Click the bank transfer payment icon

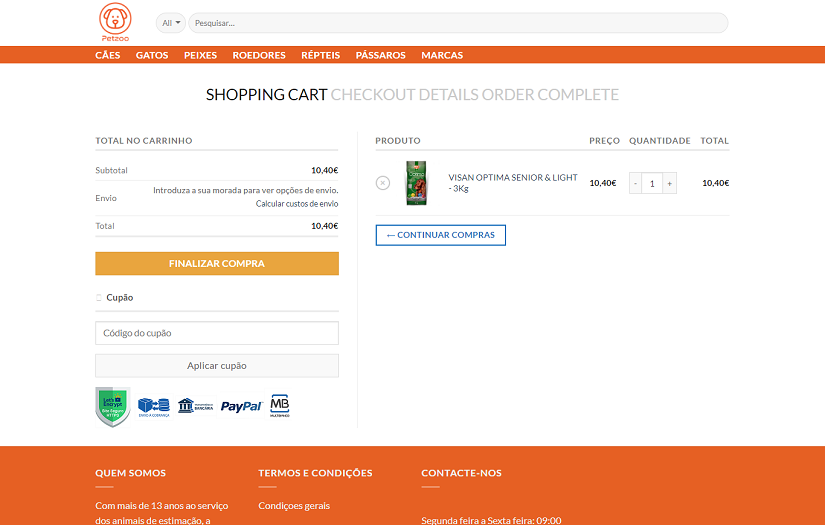pos(196,406)
